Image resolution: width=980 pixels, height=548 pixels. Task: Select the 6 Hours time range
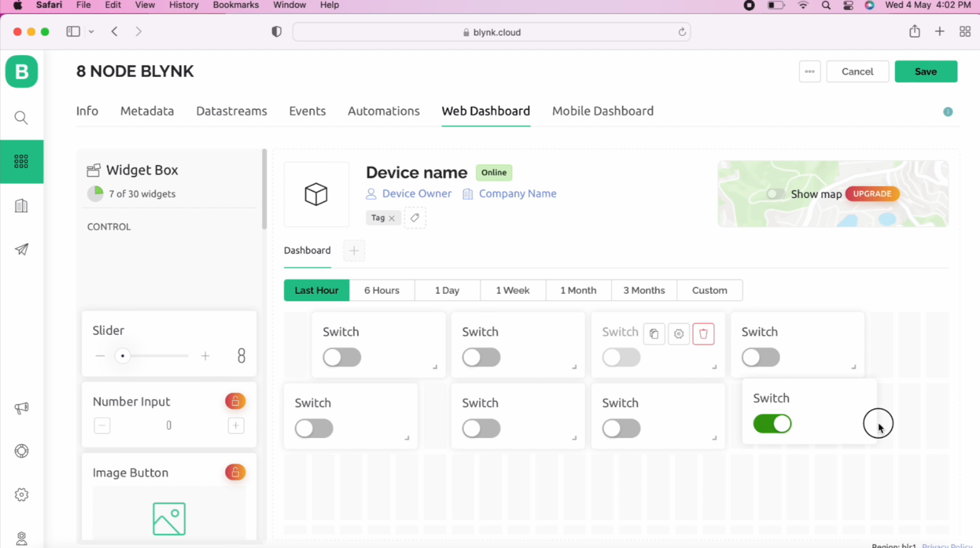point(382,291)
